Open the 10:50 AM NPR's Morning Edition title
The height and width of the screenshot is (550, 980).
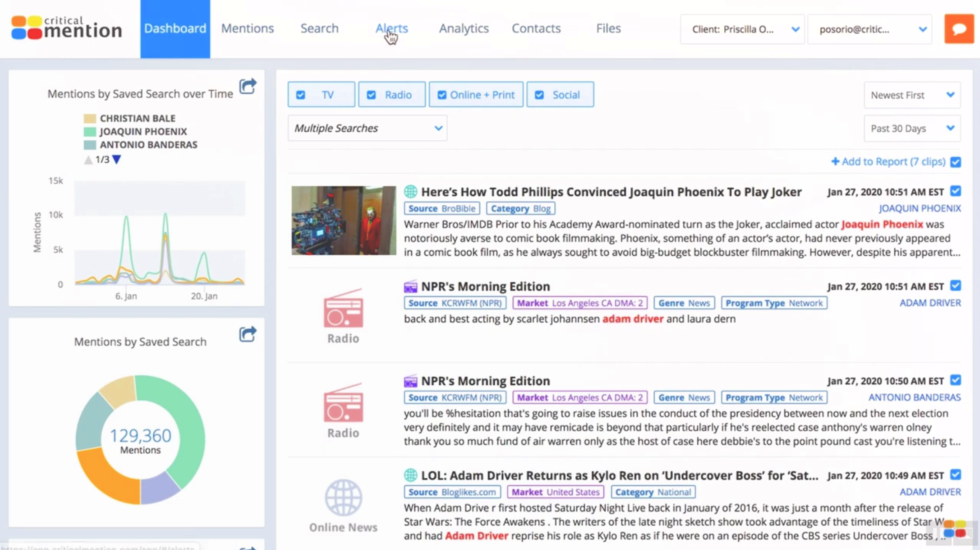tap(485, 381)
